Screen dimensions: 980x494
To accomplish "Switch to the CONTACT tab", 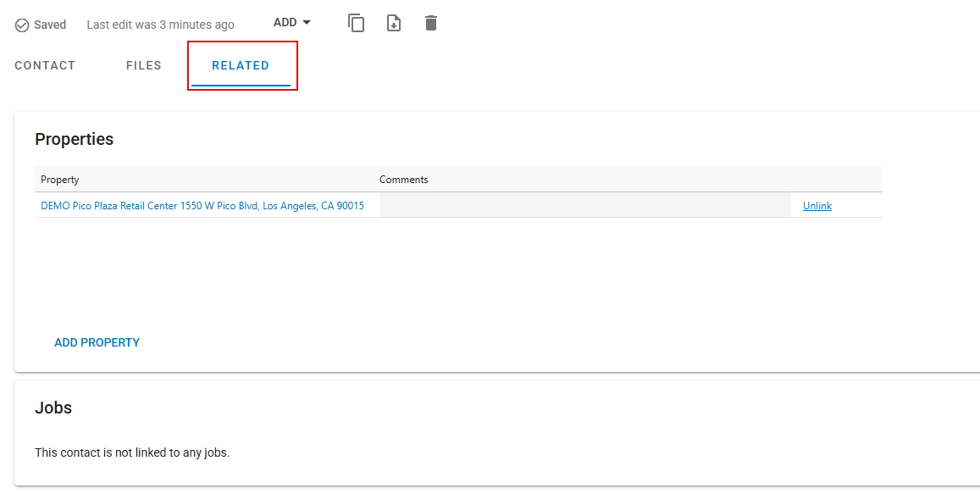I will 45,65.
